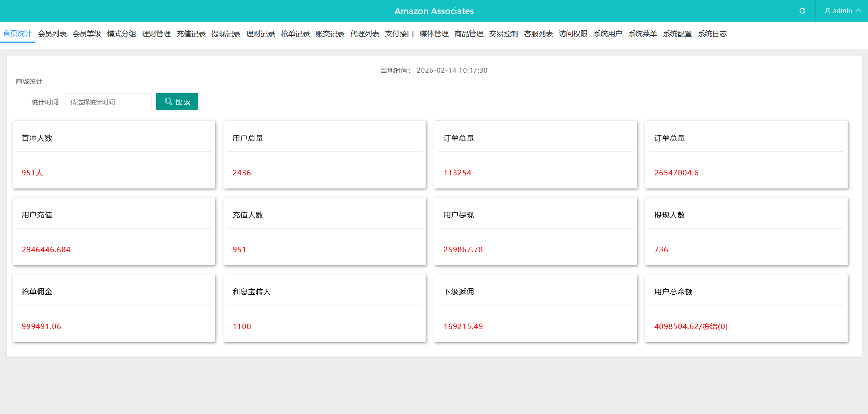Screen dimensions: 868x414
Task: Switch to 交易控制 tab
Action: pyautogui.click(x=503, y=34)
